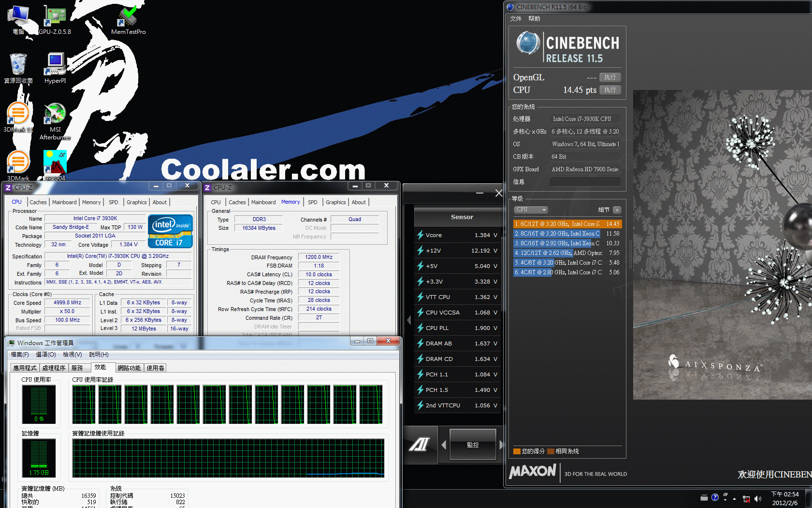
Task: Click the Show Desktop button at taskbar end
Action: (x=809, y=498)
